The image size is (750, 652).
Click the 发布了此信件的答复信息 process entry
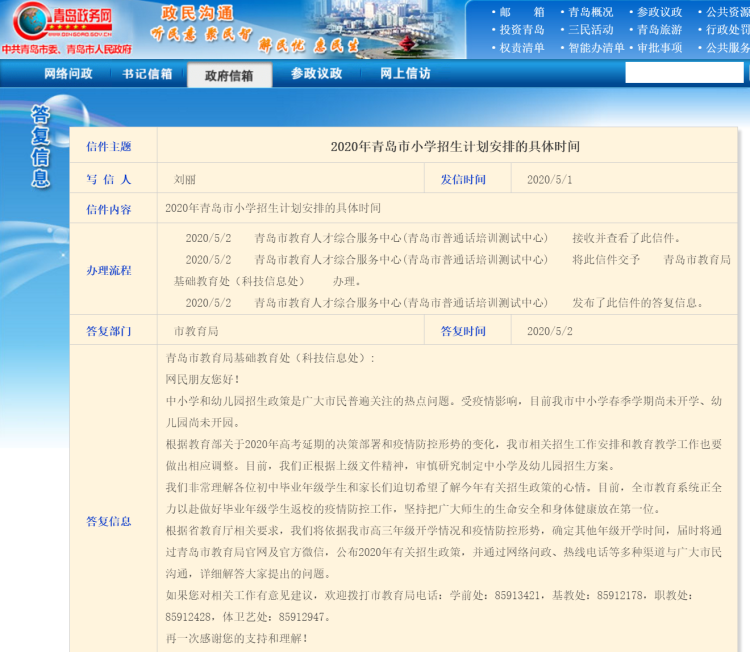tap(638, 302)
